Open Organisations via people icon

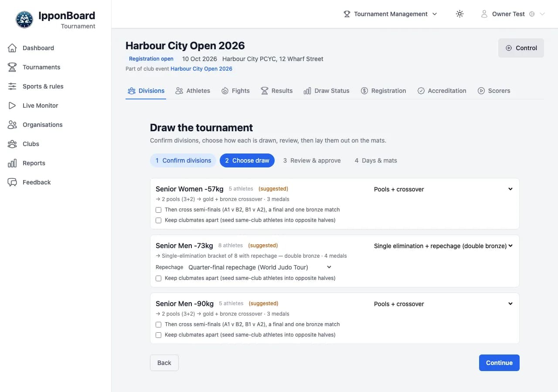(12, 125)
